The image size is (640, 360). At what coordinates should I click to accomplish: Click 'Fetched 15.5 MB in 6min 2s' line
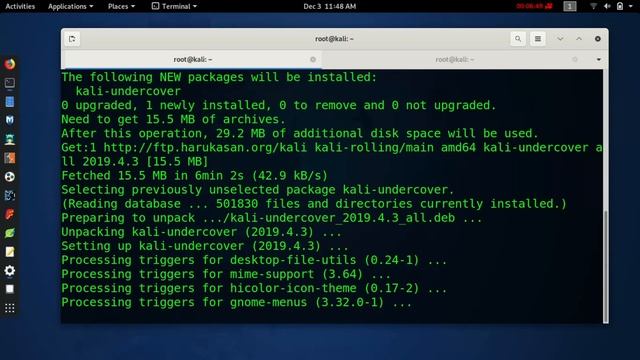point(194,176)
